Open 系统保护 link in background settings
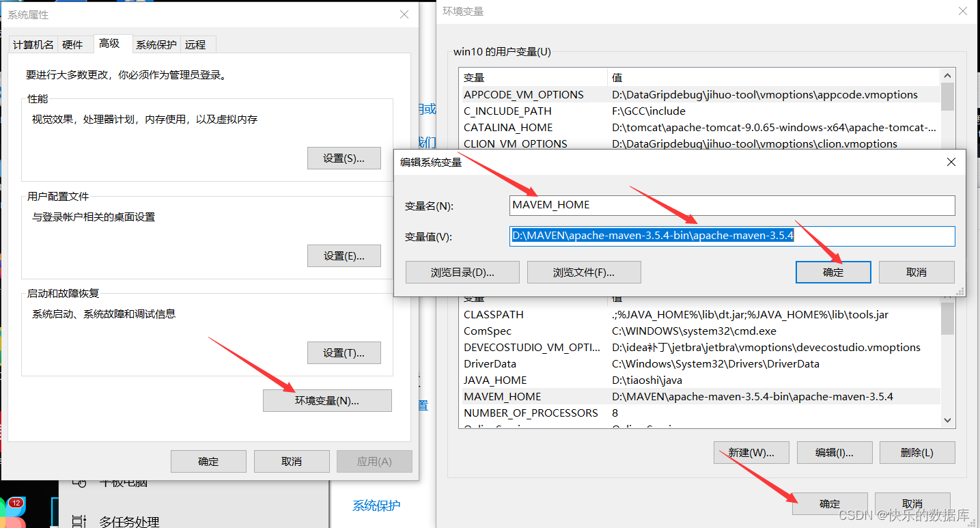 pos(376,505)
